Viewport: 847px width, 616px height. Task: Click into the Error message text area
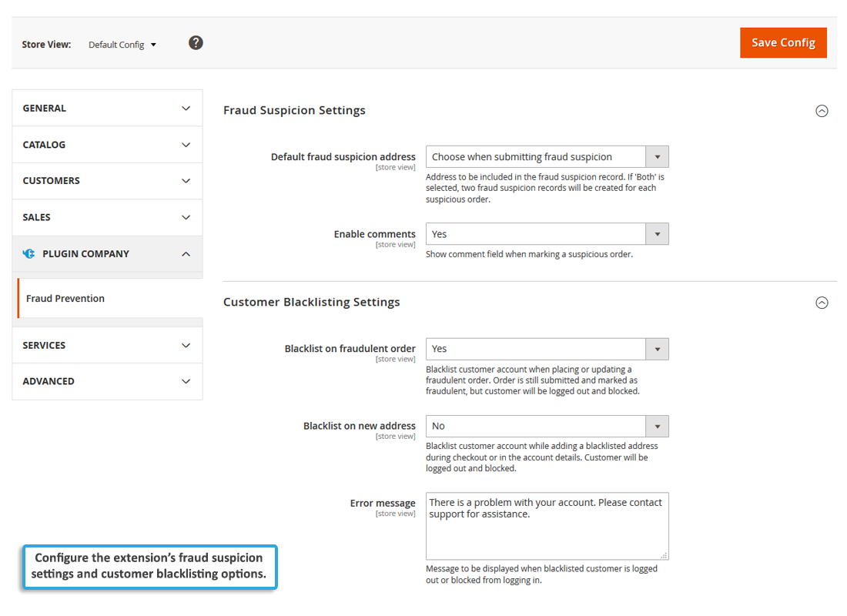(x=547, y=527)
